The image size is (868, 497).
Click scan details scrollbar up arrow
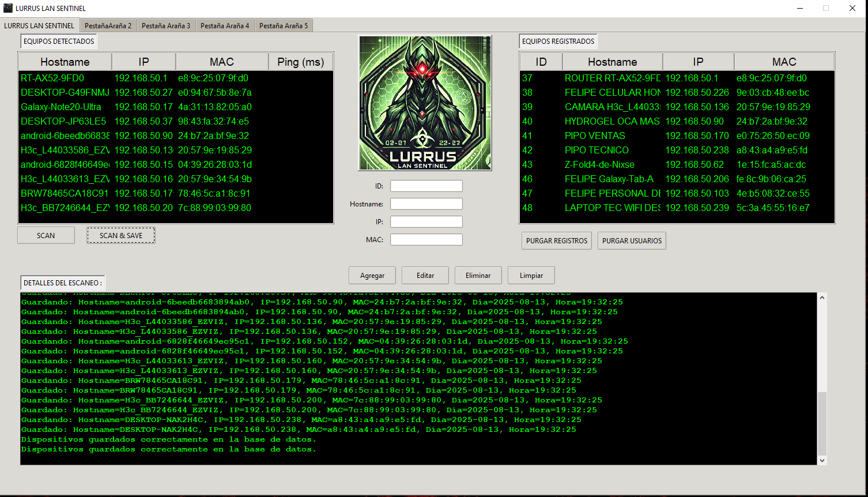[x=822, y=298]
